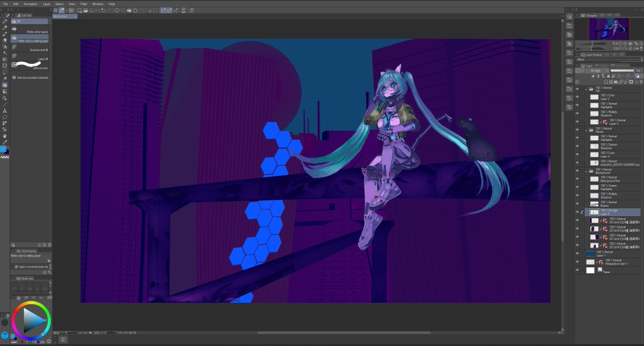644x346 pixels.
Task: Open the New layer icon in the Layer palette
Action: coord(606,82)
